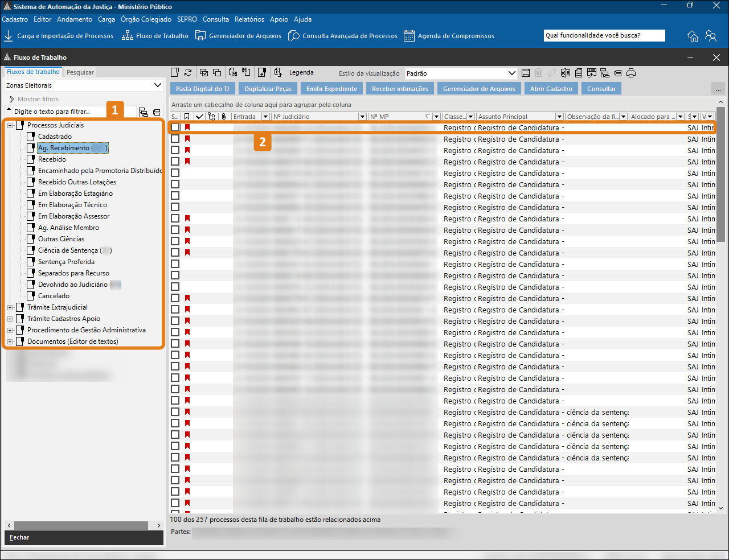Click the home icon near the search box
Screen dimensions: 729x560
pos(693,36)
